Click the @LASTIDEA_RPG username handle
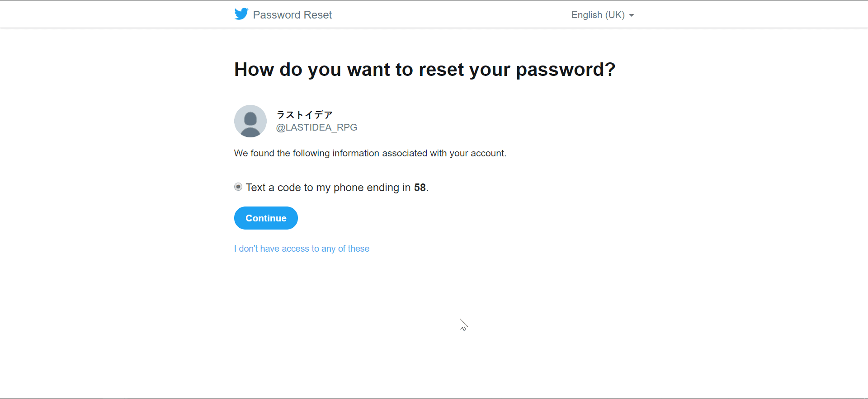Screen dimensions: 868x399 316,127
